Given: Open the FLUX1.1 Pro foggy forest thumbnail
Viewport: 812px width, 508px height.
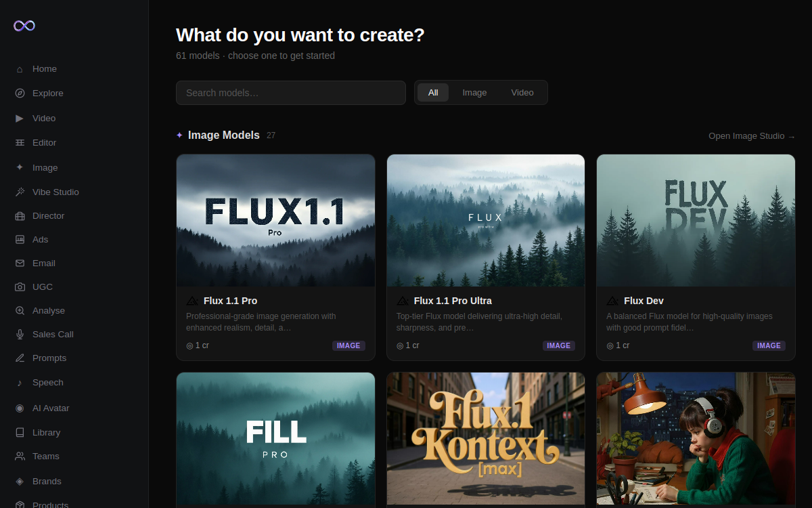Looking at the screenshot, I should pyautogui.click(x=275, y=220).
